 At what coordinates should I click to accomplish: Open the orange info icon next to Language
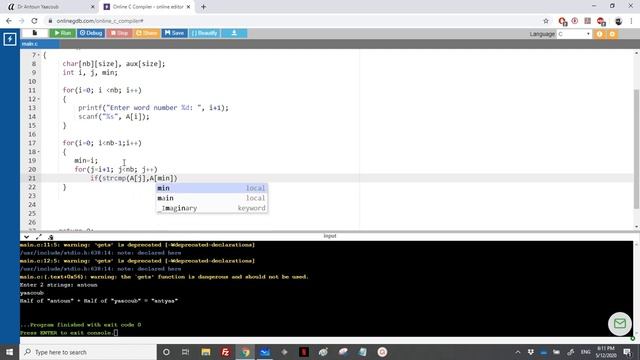600,34
